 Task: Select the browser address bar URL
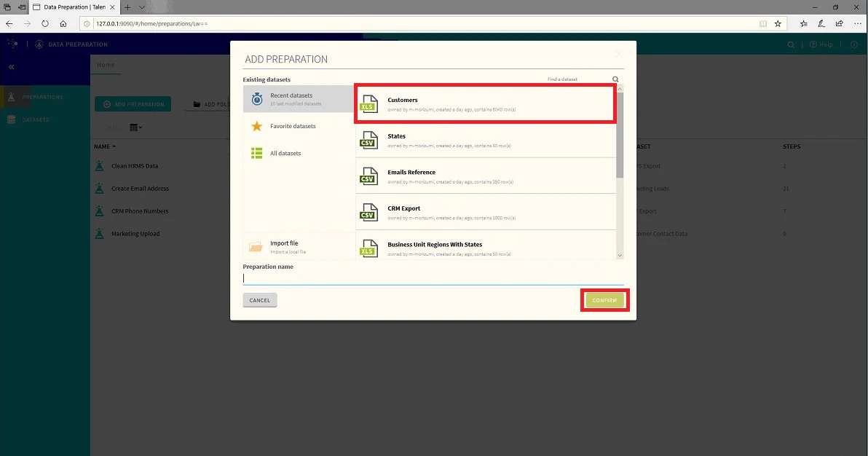(x=151, y=24)
